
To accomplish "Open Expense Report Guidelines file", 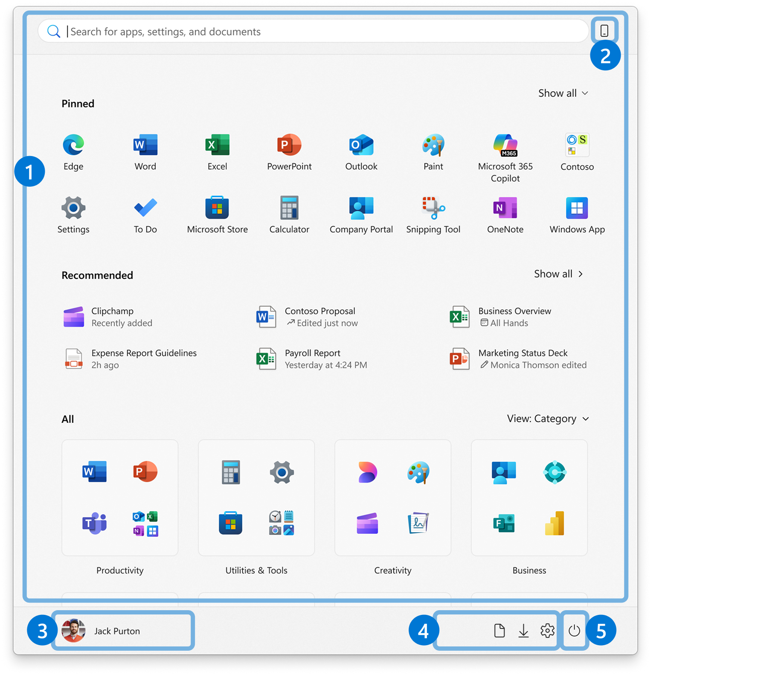I will point(130,359).
